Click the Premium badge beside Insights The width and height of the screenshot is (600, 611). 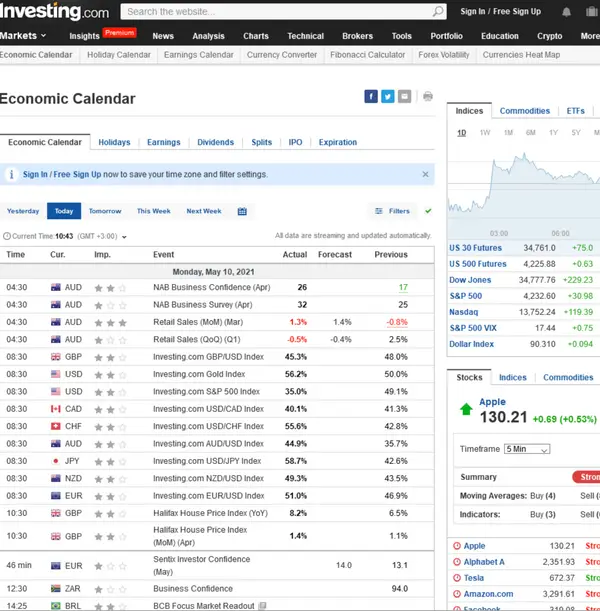tap(120, 33)
